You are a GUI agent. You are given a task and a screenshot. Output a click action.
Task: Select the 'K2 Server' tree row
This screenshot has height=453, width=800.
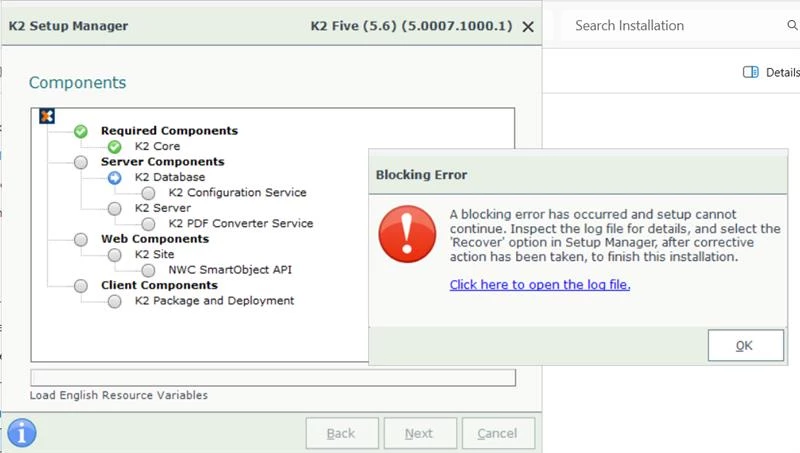(163, 208)
